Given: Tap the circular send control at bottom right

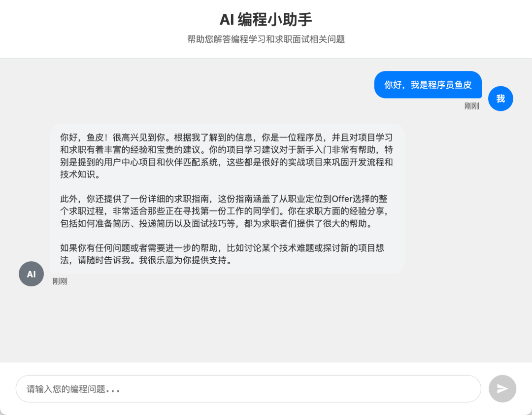Looking at the screenshot, I should pyautogui.click(x=502, y=389).
